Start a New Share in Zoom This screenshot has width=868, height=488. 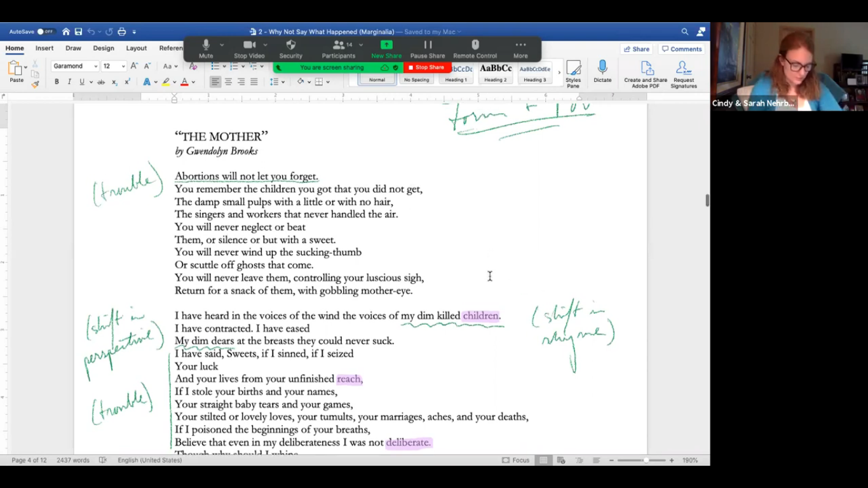(x=386, y=49)
